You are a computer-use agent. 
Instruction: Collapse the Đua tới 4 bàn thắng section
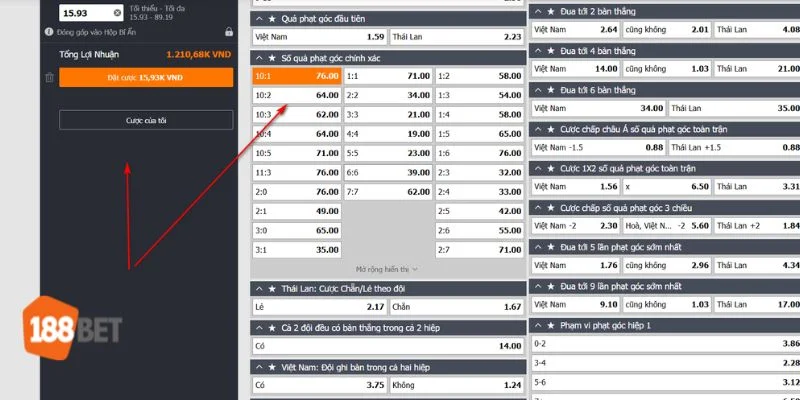click(x=538, y=50)
